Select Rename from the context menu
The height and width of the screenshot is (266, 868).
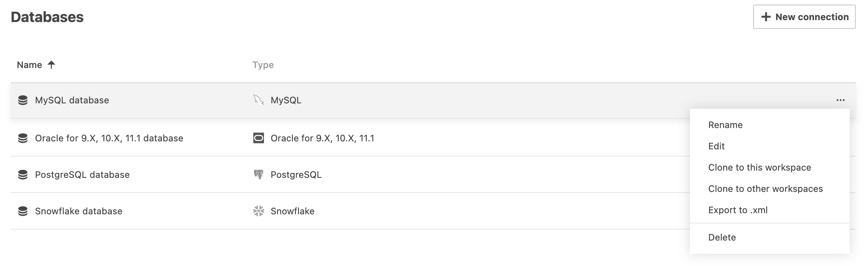(x=724, y=125)
